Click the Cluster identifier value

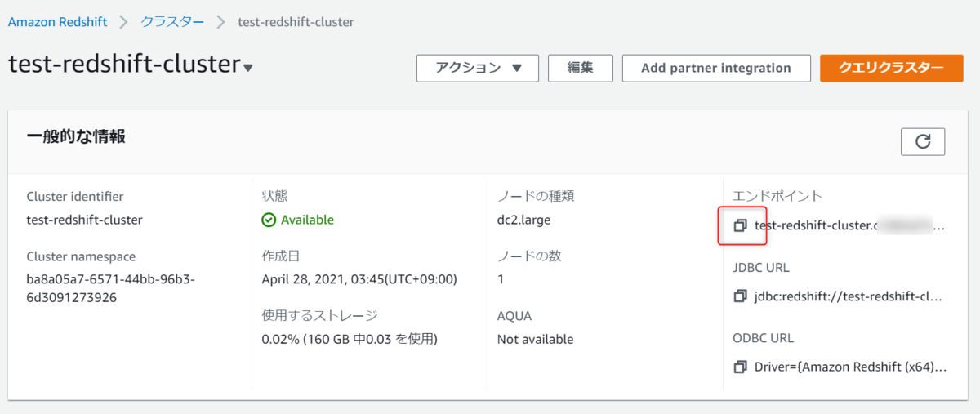tap(85, 220)
